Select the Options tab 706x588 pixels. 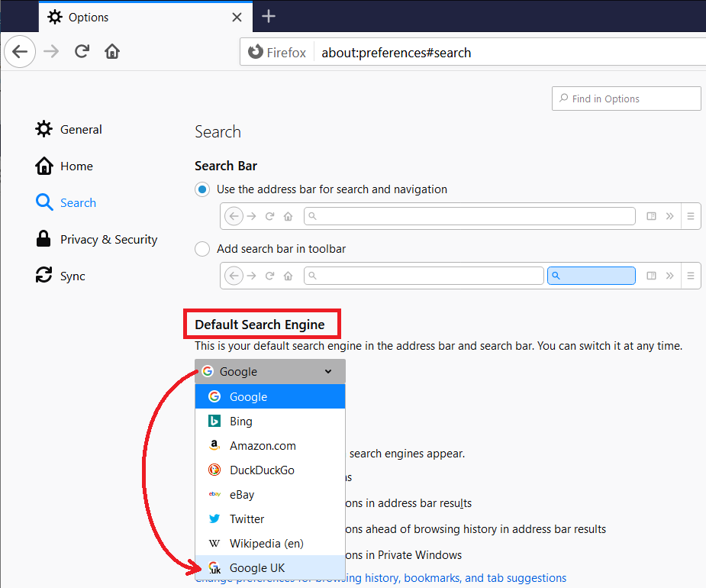146,17
